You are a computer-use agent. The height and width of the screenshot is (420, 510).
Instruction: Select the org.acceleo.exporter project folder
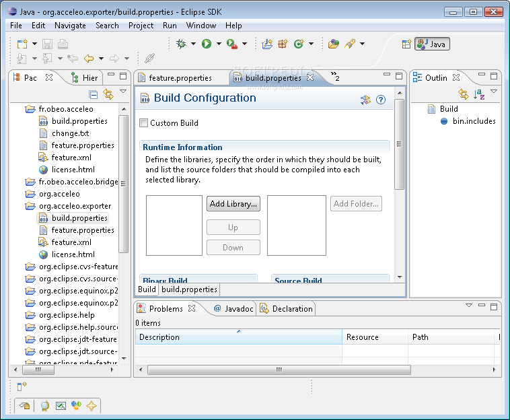[x=69, y=206]
